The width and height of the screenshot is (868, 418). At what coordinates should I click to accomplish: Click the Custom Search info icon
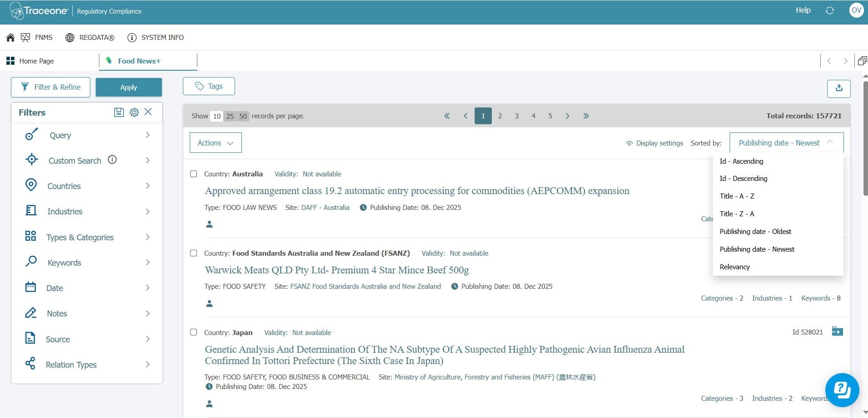tap(113, 160)
